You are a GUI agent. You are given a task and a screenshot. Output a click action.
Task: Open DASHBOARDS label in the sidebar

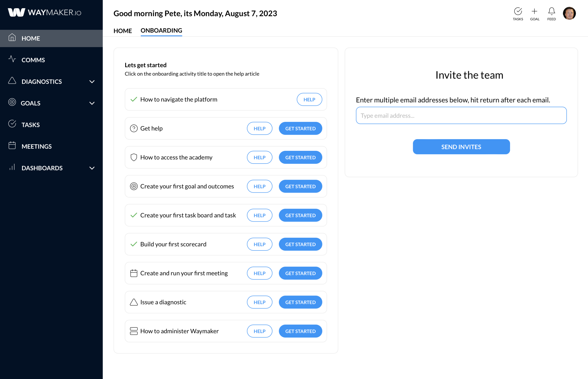tap(42, 168)
